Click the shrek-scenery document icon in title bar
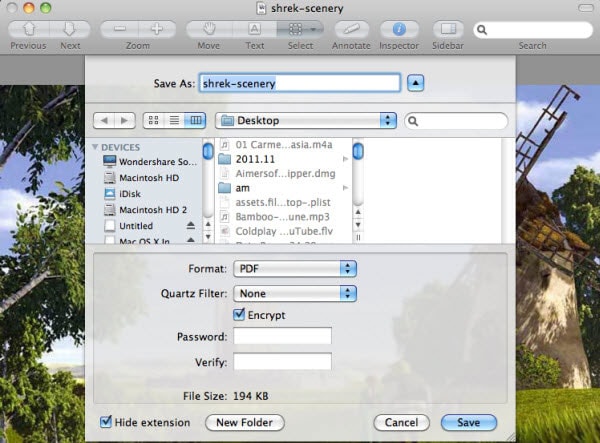The width and height of the screenshot is (600, 443). pyautogui.click(x=261, y=8)
